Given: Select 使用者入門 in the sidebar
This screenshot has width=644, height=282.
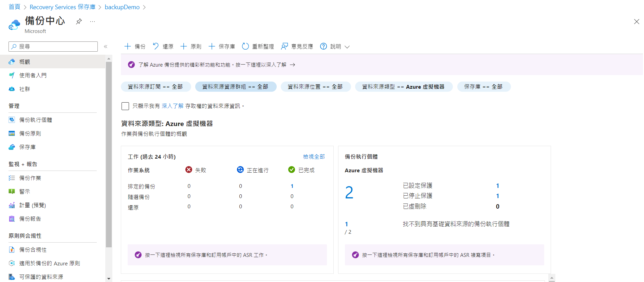Looking at the screenshot, I should click(53, 75).
